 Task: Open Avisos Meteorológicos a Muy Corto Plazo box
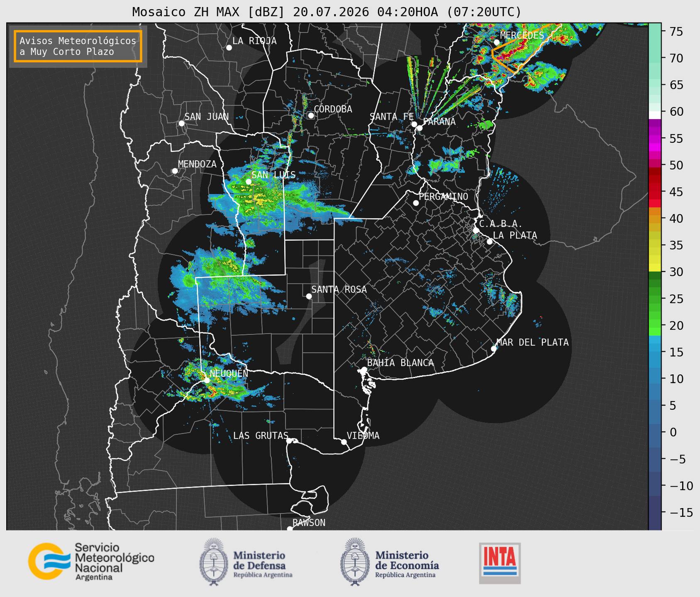pos(78,46)
